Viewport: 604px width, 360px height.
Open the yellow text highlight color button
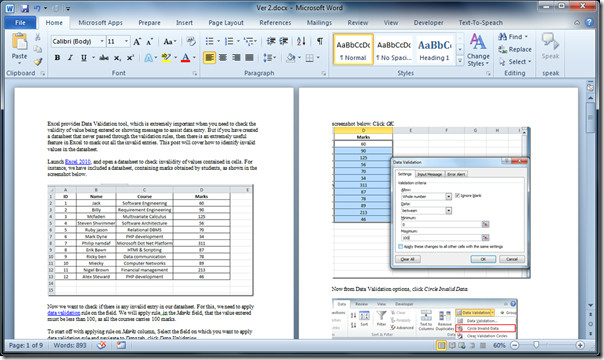(x=166, y=58)
